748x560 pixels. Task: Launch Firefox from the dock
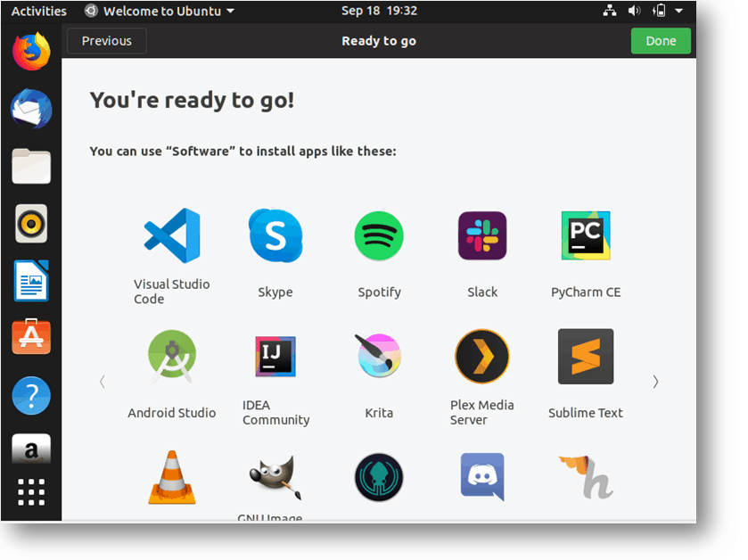(x=31, y=52)
